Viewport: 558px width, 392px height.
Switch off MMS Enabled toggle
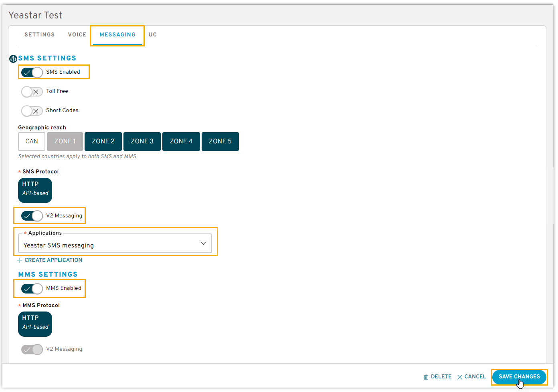point(32,289)
